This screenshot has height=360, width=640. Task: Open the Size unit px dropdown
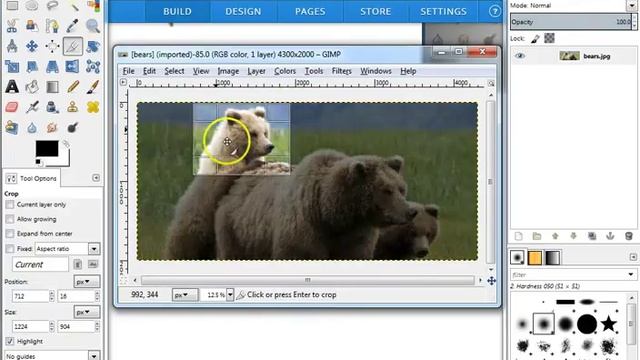tap(87, 312)
